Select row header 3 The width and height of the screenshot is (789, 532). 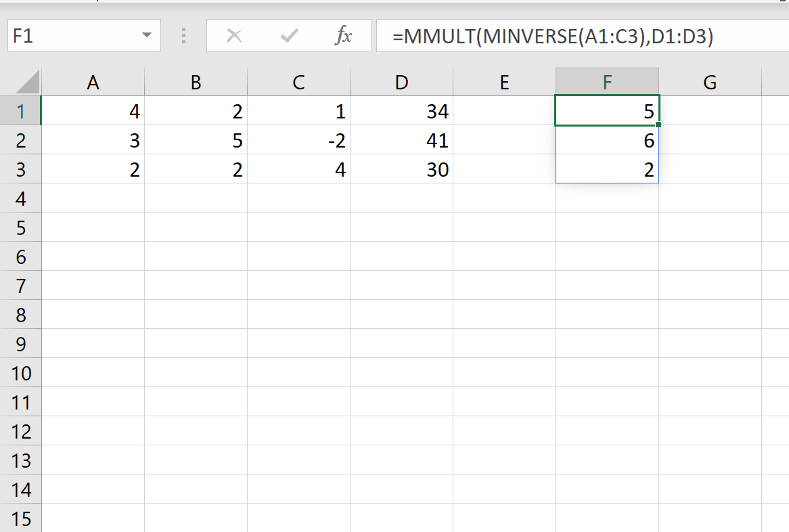pos(22,169)
